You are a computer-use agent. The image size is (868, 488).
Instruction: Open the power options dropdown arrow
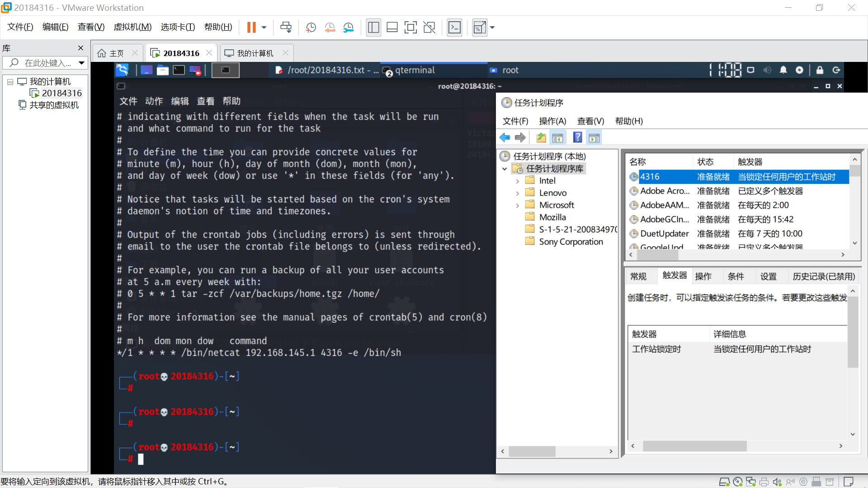point(264,28)
